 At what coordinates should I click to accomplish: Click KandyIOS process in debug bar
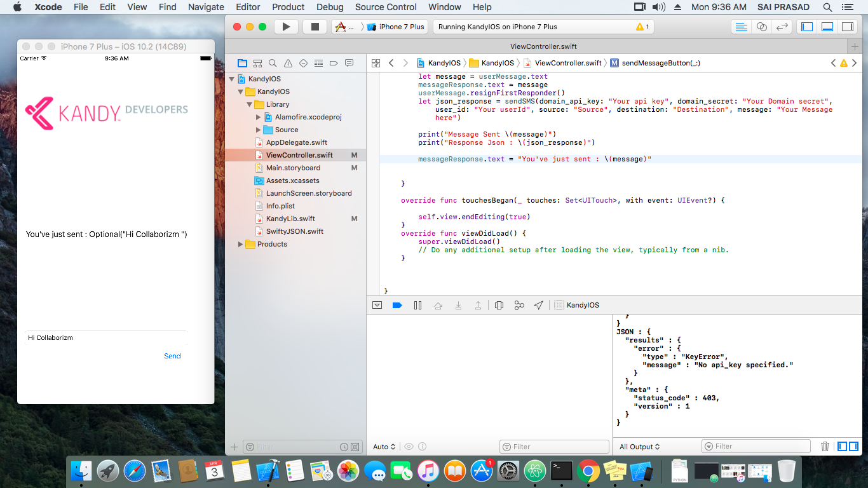pyautogui.click(x=577, y=305)
